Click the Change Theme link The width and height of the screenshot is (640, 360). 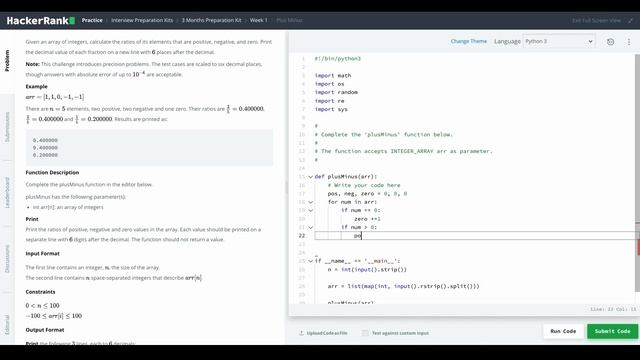coord(469,41)
